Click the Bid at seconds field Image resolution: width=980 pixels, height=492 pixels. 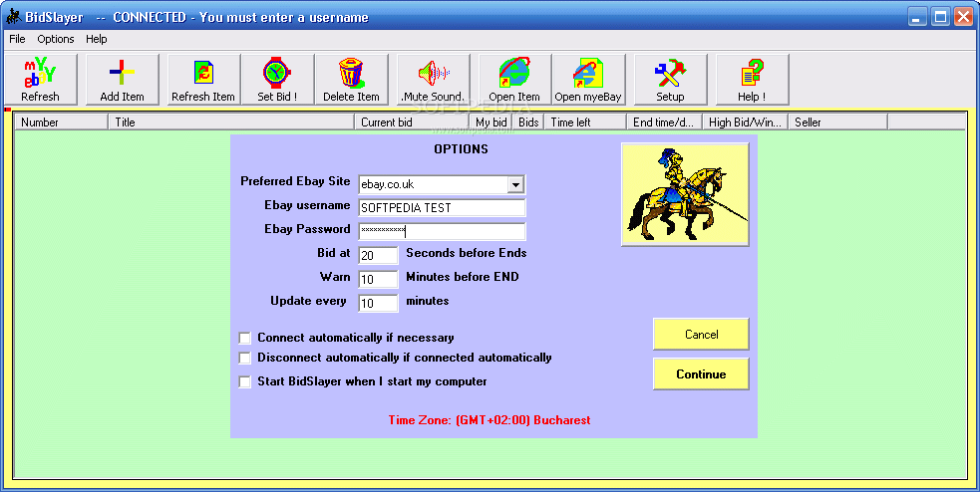click(x=378, y=255)
